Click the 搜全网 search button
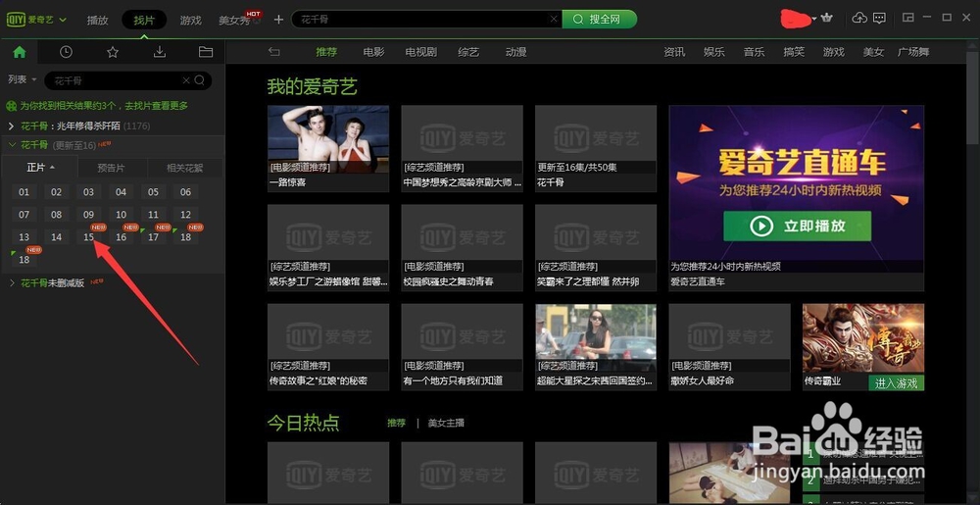The width and height of the screenshot is (980, 505). 600,20
